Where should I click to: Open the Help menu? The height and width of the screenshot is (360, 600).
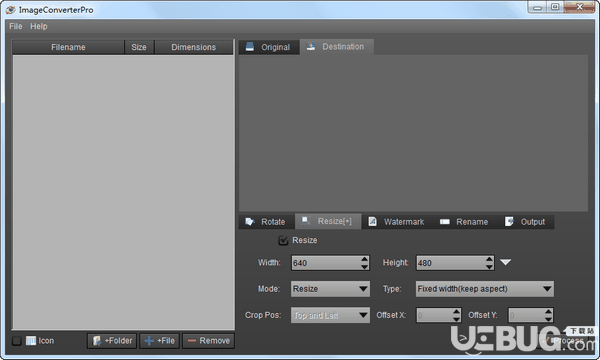pyautogui.click(x=39, y=26)
